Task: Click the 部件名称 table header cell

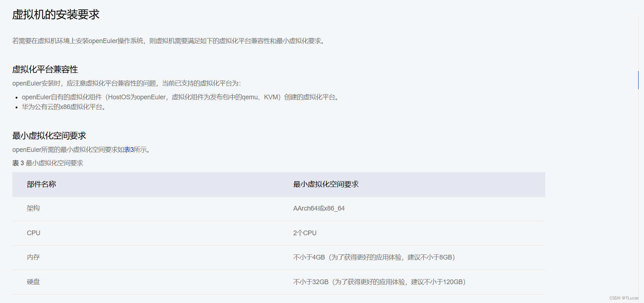Action: [146, 184]
